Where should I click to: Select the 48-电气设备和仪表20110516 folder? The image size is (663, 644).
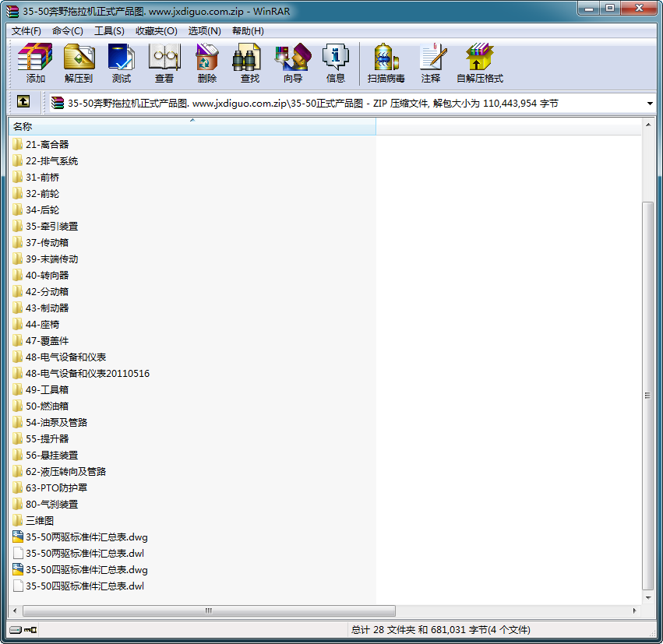[87, 374]
